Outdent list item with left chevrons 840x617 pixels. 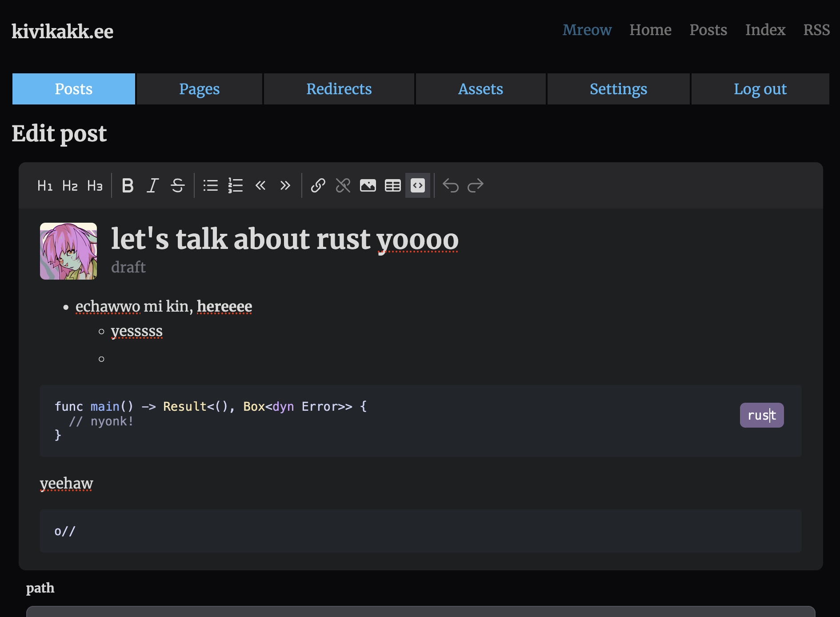(x=260, y=185)
